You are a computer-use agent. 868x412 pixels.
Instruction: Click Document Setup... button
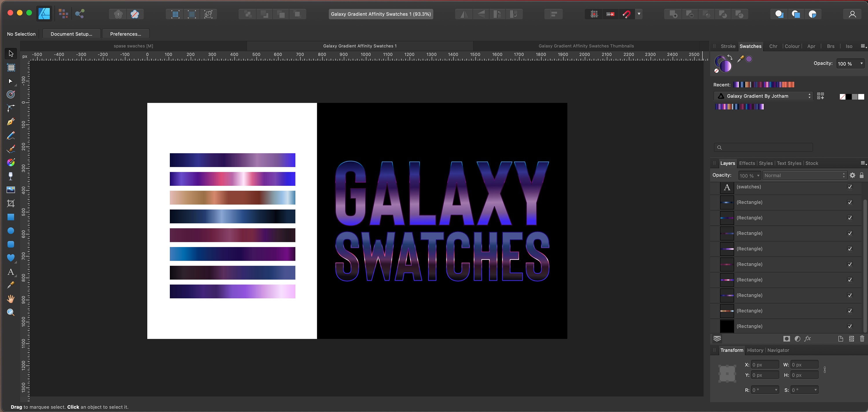click(x=71, y=34)
